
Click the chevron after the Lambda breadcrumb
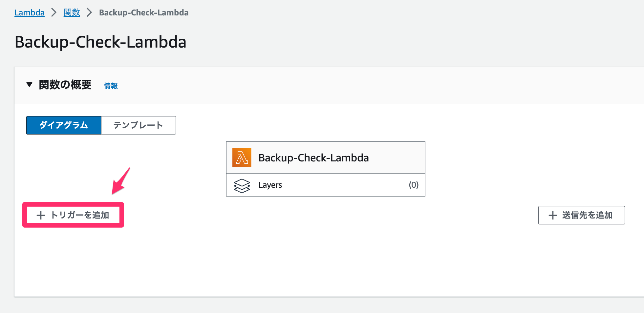coord(54,13)
